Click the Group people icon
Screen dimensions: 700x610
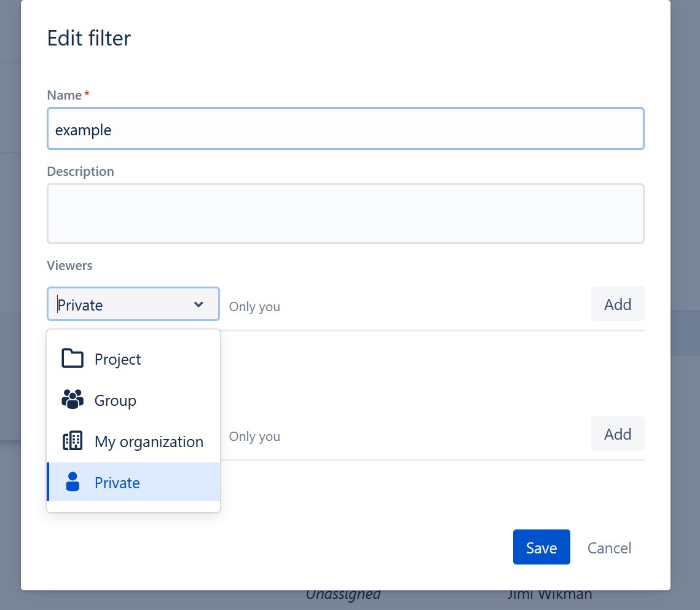click(x=72, y=400)
